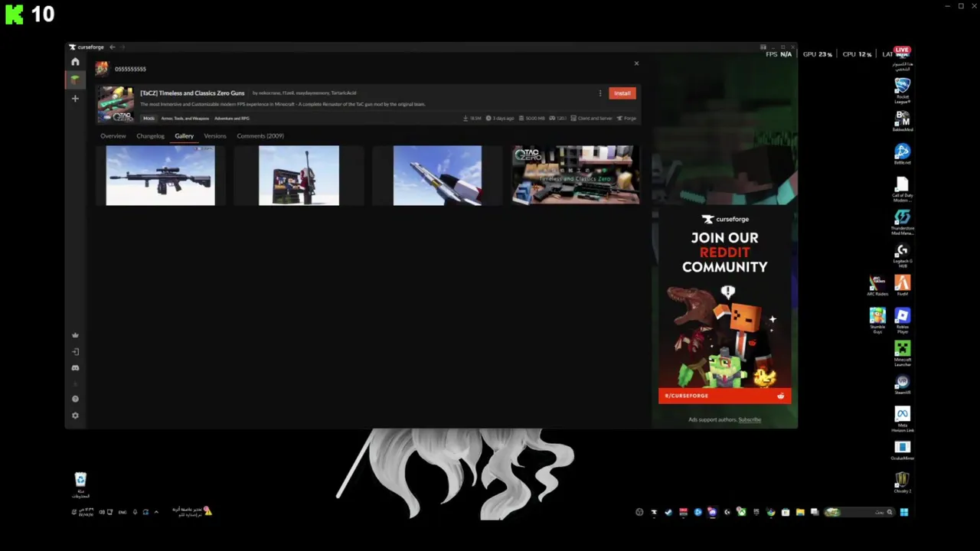The image size is (980, 551).
Task: Select the Gallery tab
Action: point(184,135)
